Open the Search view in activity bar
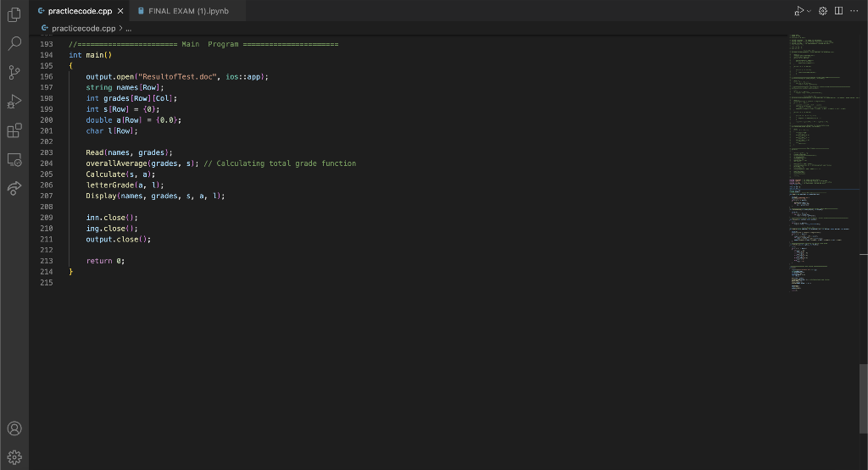Image resolution: width=868 pixels, height=470 pixels. click(x=14, y=43)
